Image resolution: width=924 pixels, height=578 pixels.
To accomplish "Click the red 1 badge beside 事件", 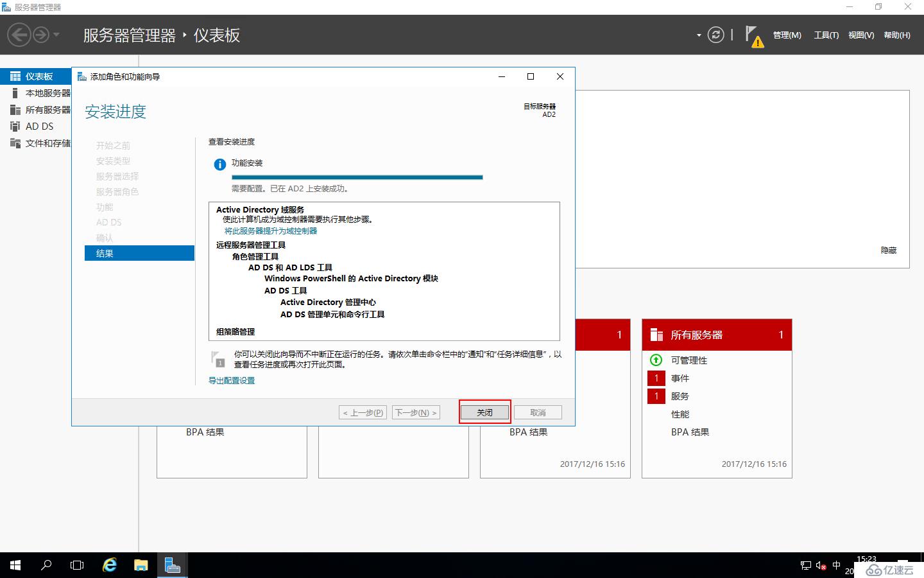I will (x=656, y=378).
